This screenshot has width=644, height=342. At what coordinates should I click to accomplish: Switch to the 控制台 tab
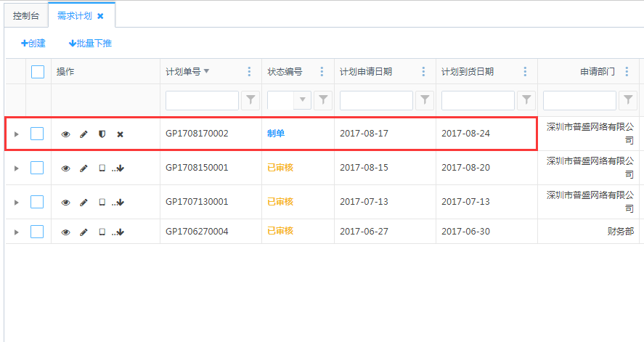click(x=26, y=15)
